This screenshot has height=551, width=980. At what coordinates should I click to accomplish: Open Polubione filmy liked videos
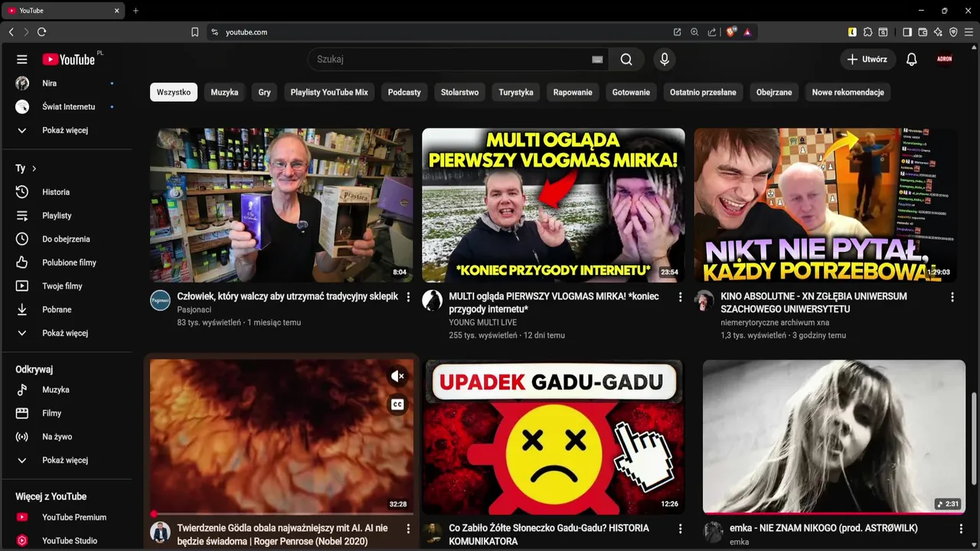[x=67, y=262]
